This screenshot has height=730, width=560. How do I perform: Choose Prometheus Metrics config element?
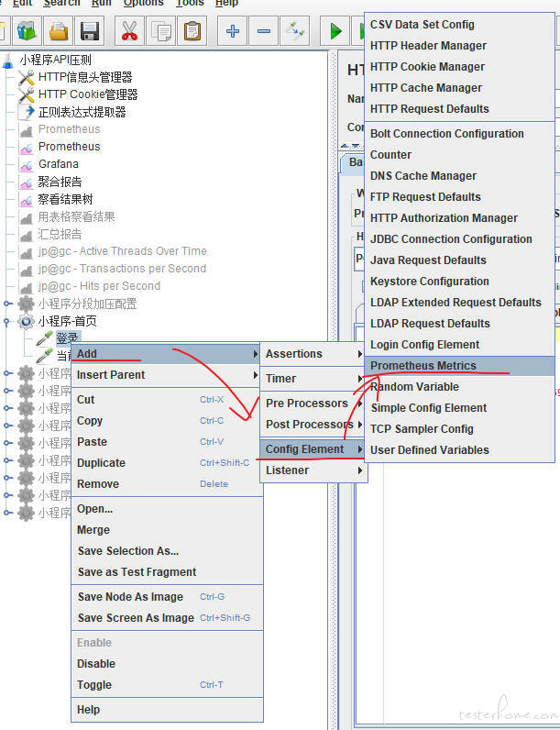459,366
